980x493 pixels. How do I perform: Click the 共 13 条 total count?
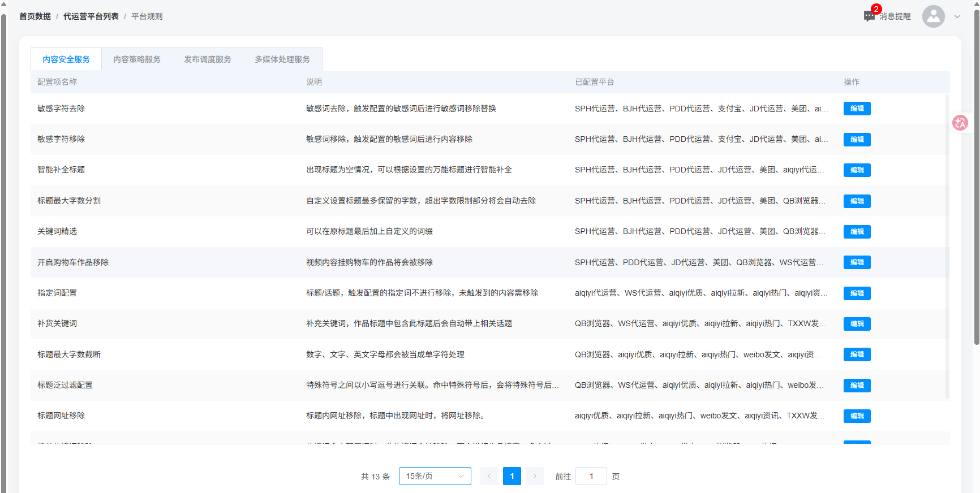pos(376,477)
